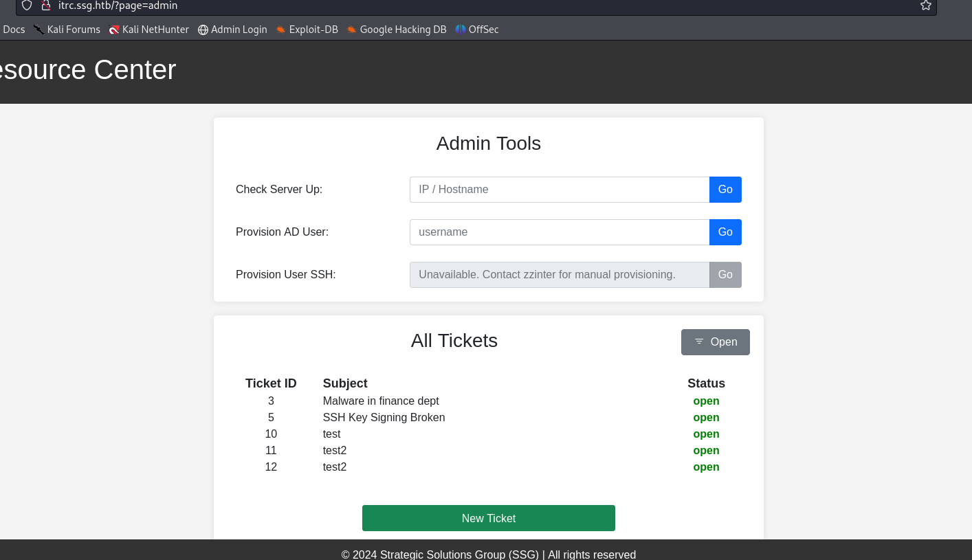Open the ticket with subject test

point(331,434)
